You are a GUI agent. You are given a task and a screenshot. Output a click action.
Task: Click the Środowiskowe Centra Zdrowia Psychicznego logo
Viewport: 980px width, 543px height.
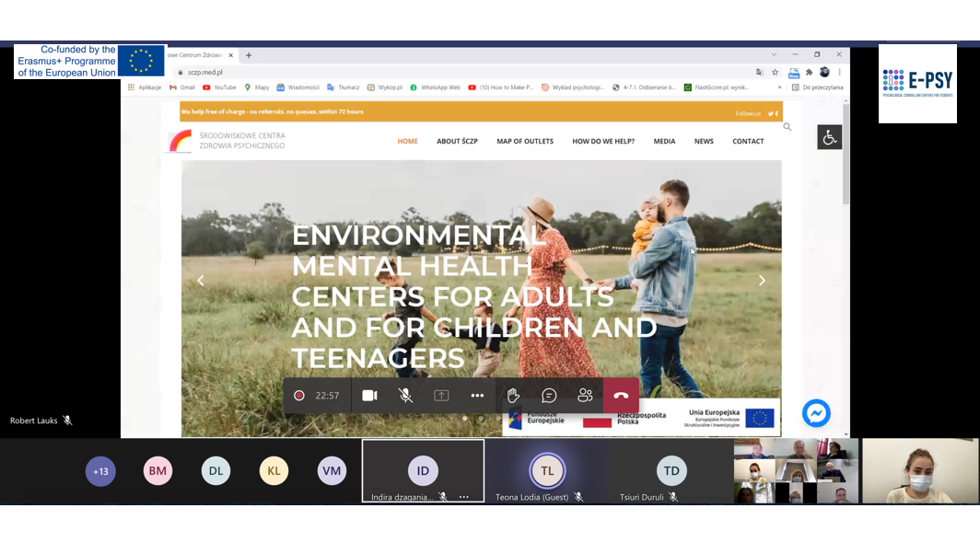pos(227,141)
